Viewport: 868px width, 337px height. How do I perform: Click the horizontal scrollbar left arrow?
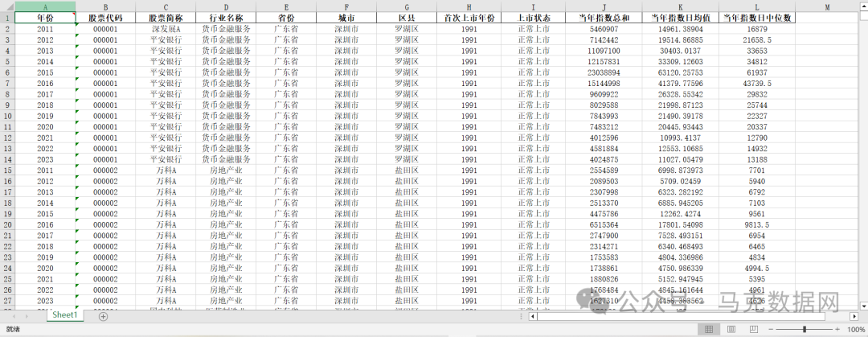click(x=533, y=316)
